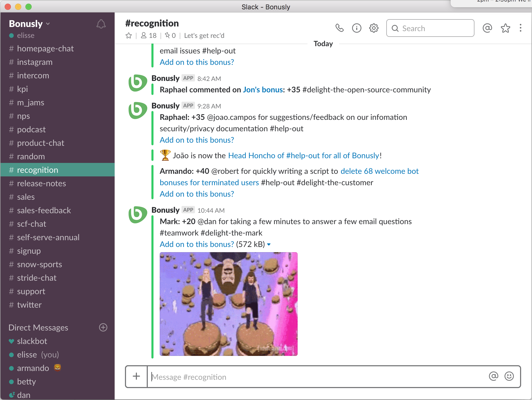532x400 pixels.
Task: Switch to the sales-feedback channel
Action: pyautogui.click(x=58, y=210)
